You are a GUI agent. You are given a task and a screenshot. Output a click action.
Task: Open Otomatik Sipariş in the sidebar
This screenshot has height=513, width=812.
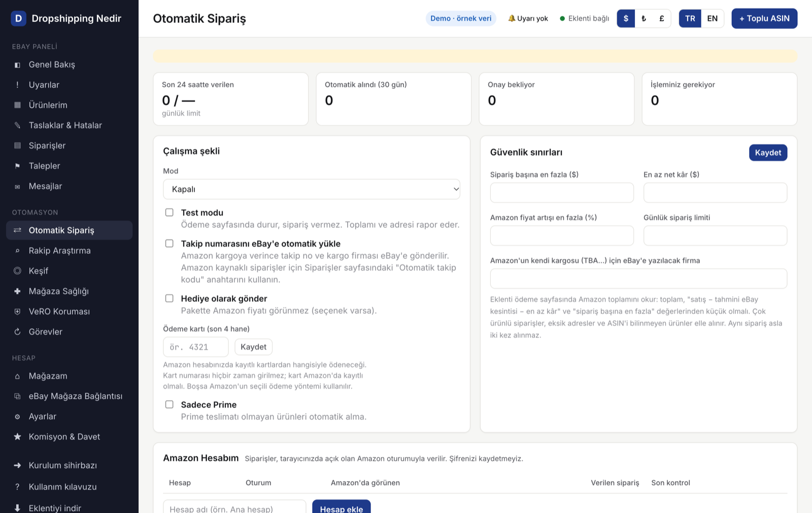70,230
